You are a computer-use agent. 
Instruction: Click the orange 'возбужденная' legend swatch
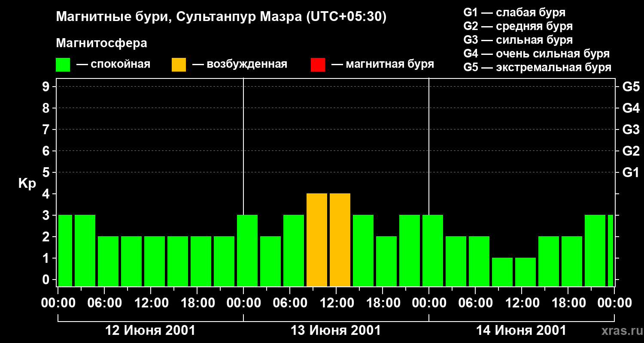click(x=179, y=65)
